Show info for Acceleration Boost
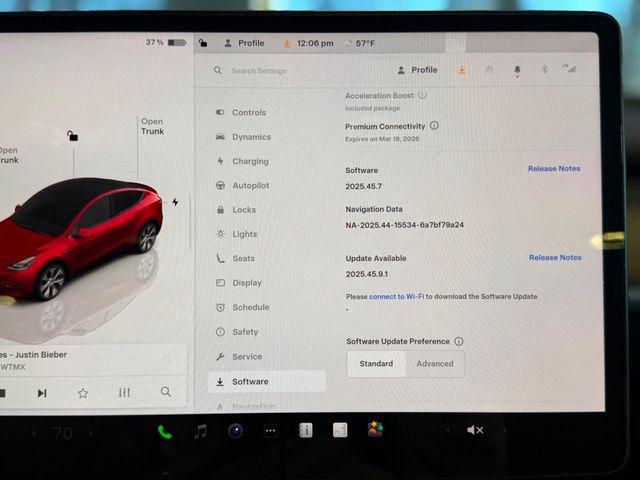This screenshot has width=640, height=480. click(422, 95)
